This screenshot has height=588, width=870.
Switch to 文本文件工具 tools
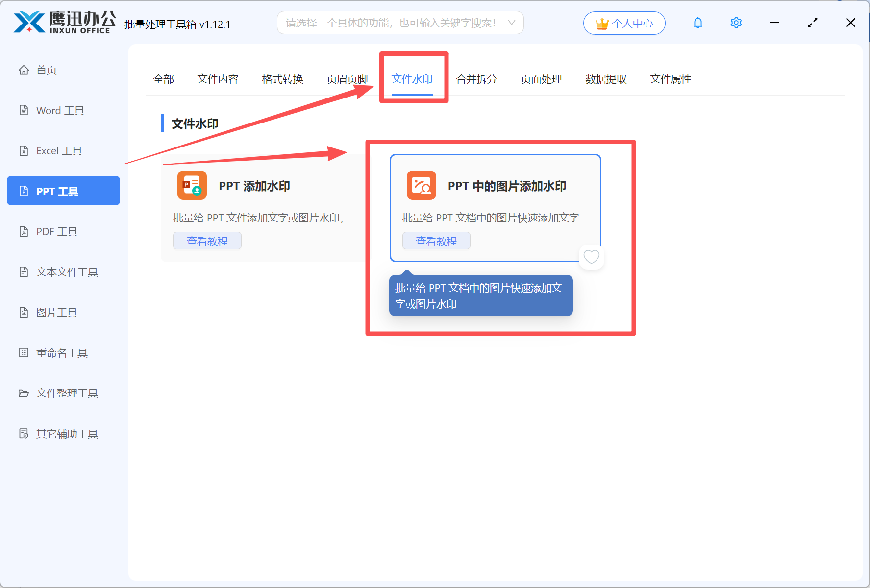(x=66, y=272)
